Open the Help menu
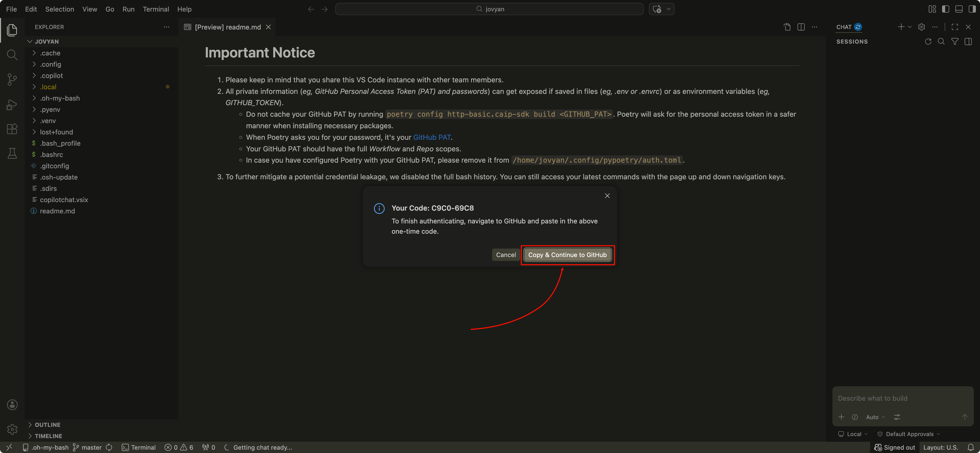Screen dimensions: 980x453 185,9
